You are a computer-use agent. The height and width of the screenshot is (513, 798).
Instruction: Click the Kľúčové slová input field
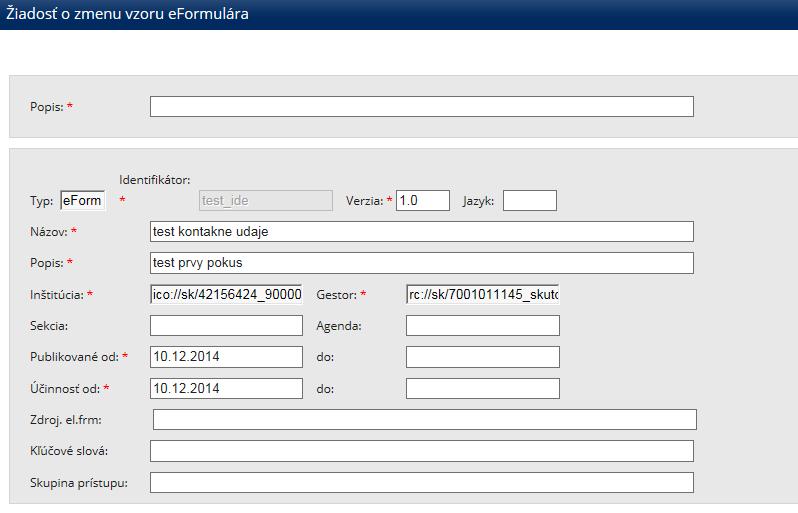421,451
